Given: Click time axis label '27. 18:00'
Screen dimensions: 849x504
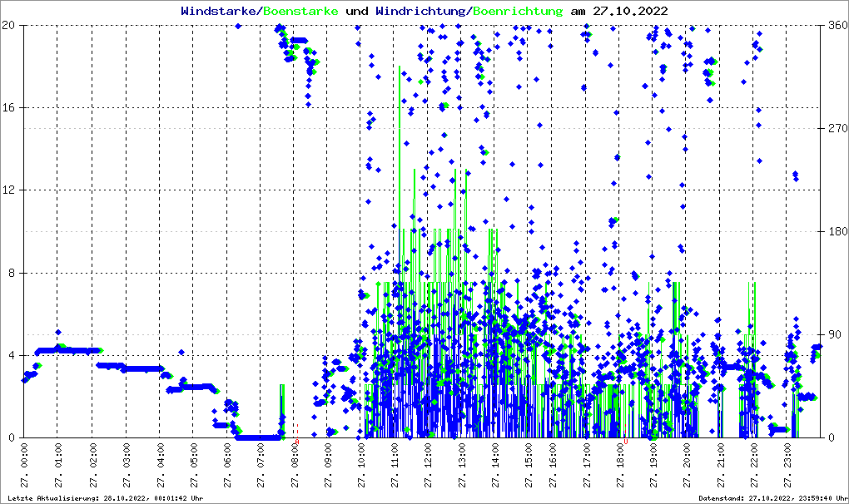Looking at the screenshot, I should (621, 465).
